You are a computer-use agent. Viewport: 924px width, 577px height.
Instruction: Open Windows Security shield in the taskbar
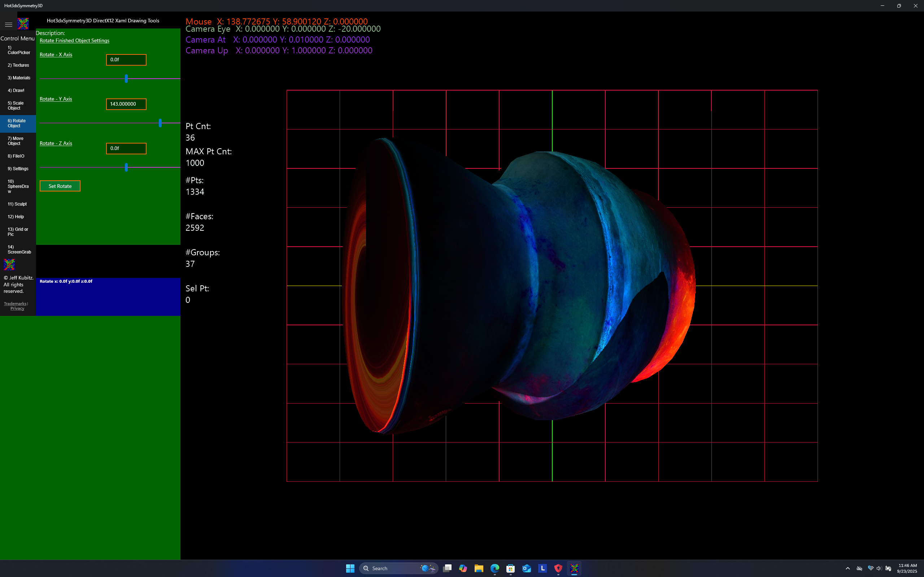558,568
